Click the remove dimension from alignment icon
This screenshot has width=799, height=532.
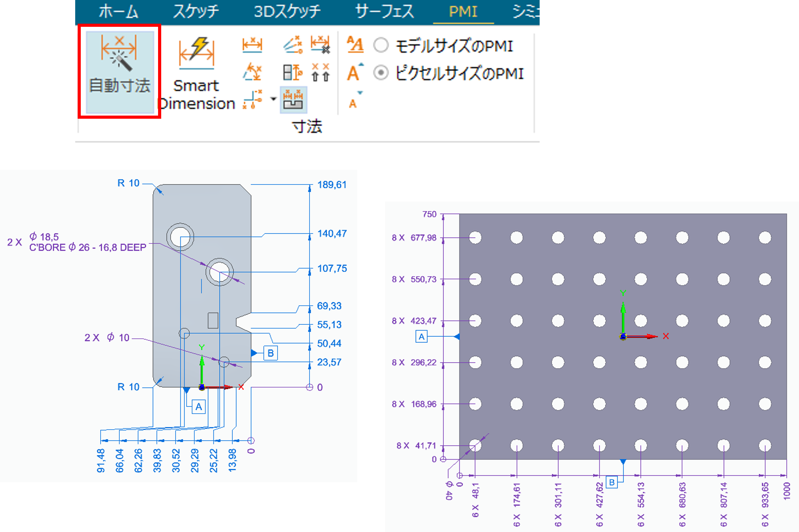(x=320, y=45)
